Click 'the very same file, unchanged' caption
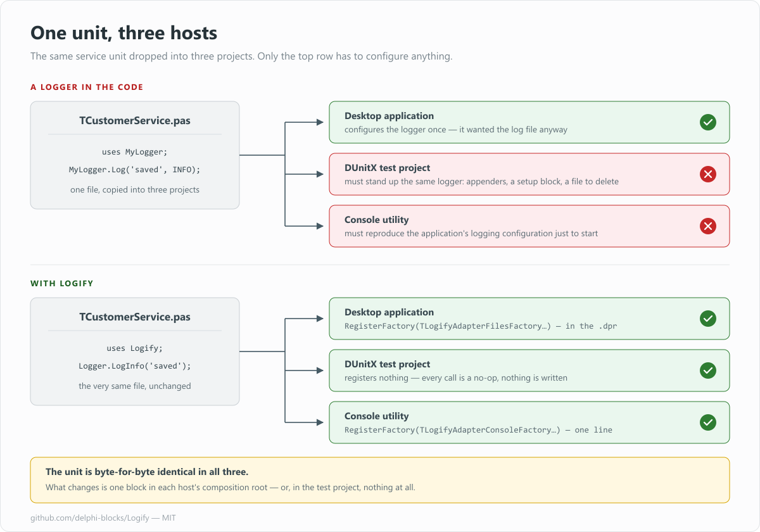Image resolution: width=760 pixels, height=532 pixels. click(135, 386)
